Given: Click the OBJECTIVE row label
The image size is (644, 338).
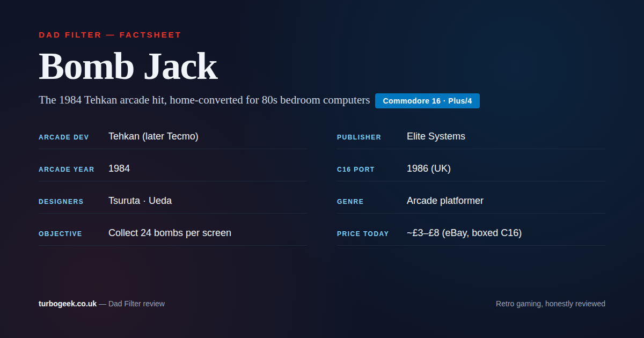Looking at the screenshot, I should click(x=60, y=233).
